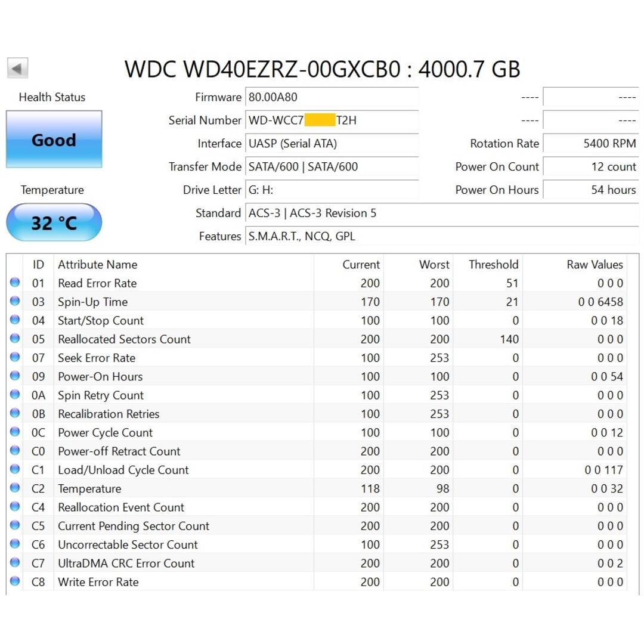Click the Worst column header

[418, 265]
